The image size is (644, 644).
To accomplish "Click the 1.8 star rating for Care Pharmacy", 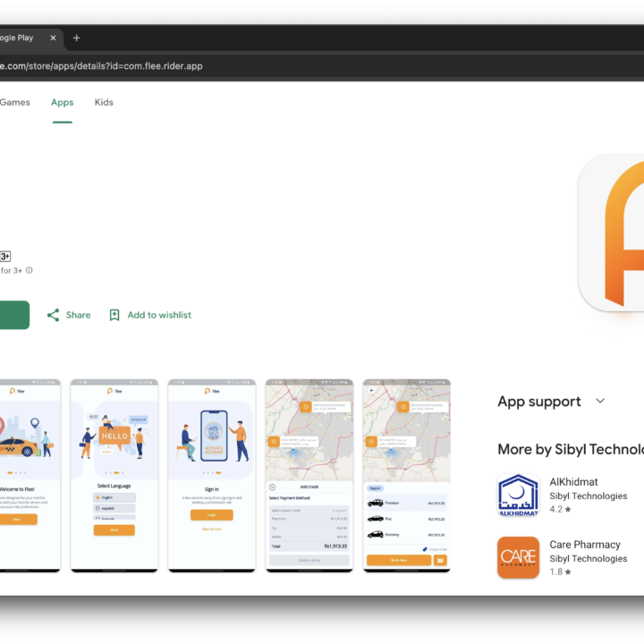I will coord(560,572).
